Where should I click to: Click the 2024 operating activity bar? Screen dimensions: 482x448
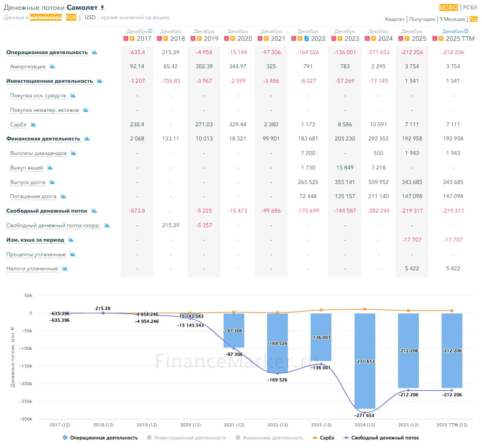tap(365, 361)
